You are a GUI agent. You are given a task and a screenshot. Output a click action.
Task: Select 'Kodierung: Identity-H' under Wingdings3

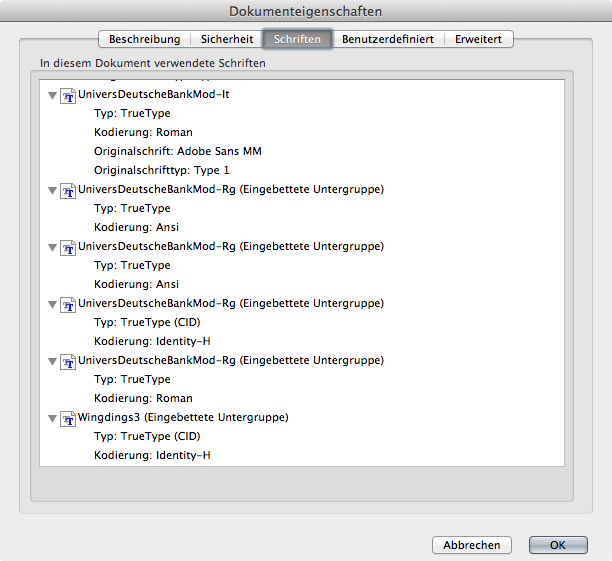point(152,455)
